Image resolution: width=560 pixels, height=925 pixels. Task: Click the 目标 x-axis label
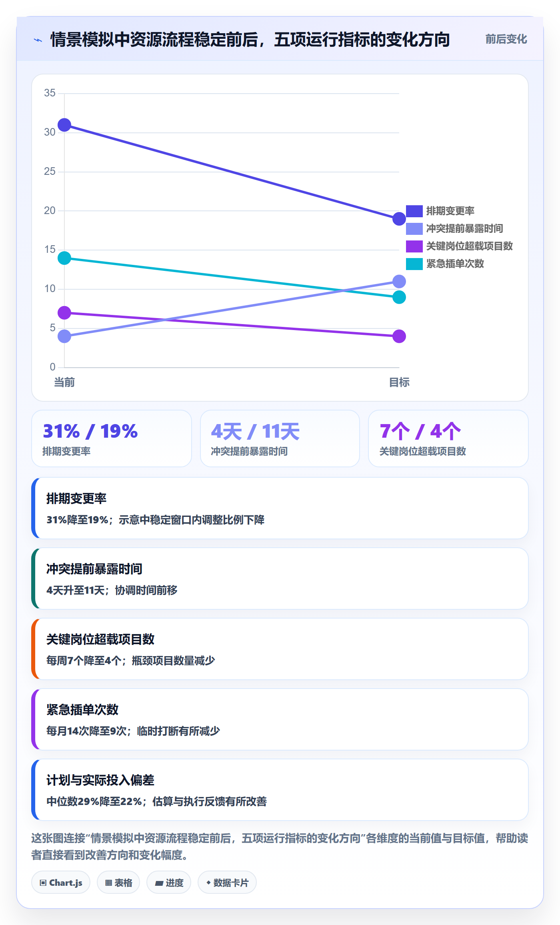point(399,382)
